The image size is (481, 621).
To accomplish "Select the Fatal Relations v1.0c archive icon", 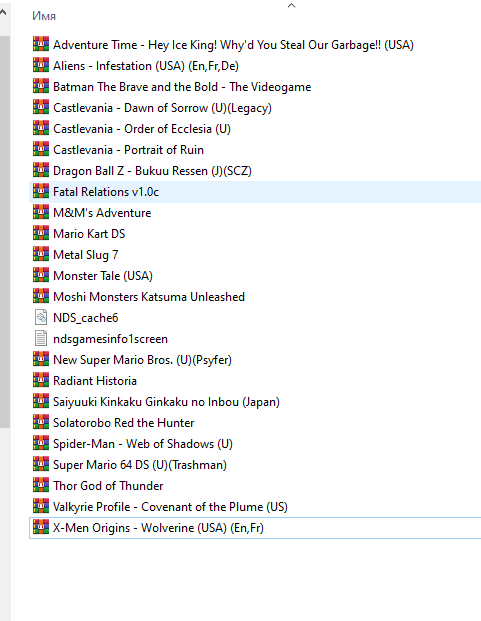I will point(41,191).
